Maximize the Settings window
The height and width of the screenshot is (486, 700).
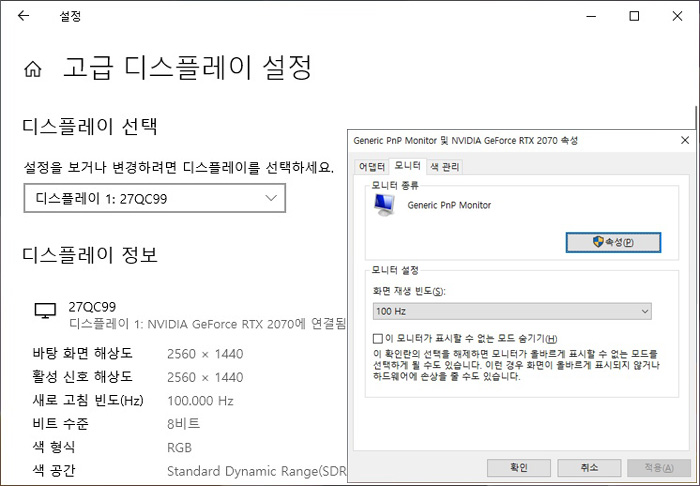pos(634,16)
